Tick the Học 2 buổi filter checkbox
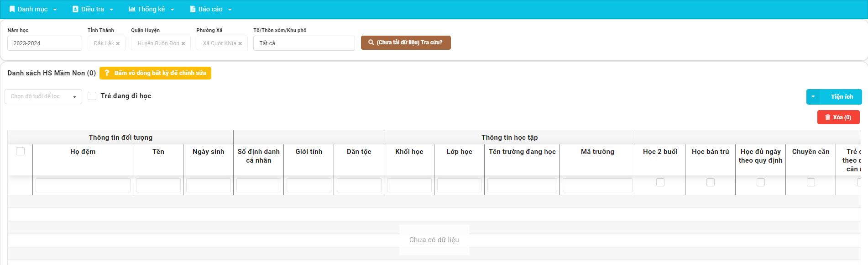Screen dimensions: 868x265 click(660, 182)
